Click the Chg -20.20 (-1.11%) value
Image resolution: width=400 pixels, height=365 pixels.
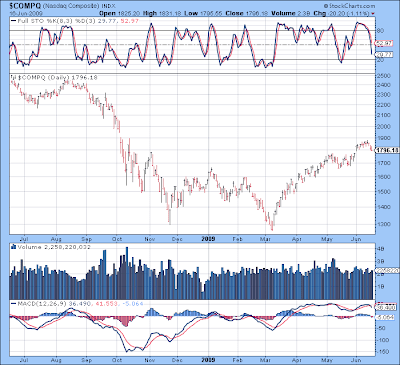point(341,13)
